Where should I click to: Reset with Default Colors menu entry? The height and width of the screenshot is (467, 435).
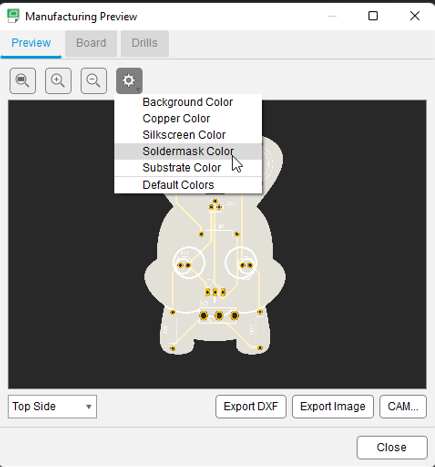[188, 185]
